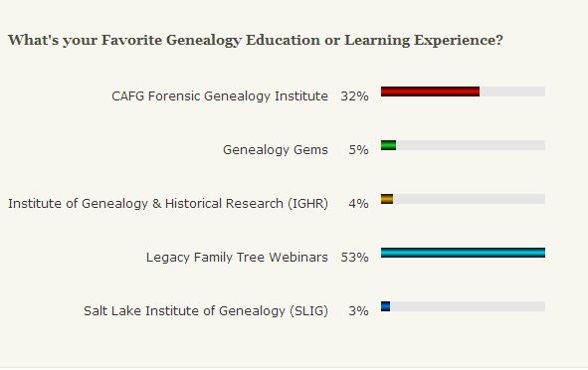Click gray empty track of IGHR bar

[470, 199]
